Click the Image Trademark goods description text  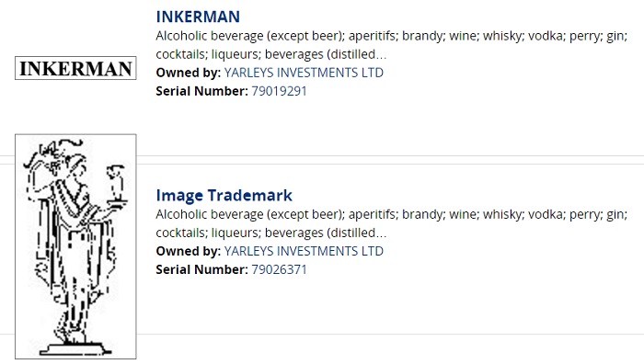391,223
